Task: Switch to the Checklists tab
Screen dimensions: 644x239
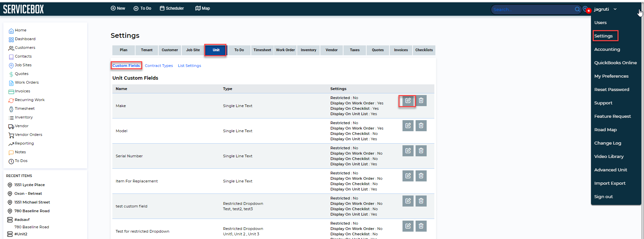Action: pyautogui.click(x=424, y=50)
